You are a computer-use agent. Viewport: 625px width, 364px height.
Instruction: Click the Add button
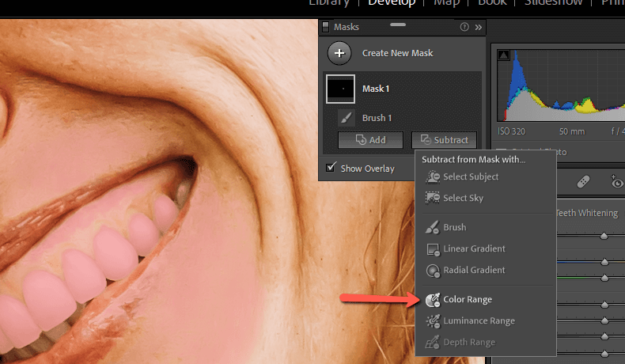click(370, 140)
